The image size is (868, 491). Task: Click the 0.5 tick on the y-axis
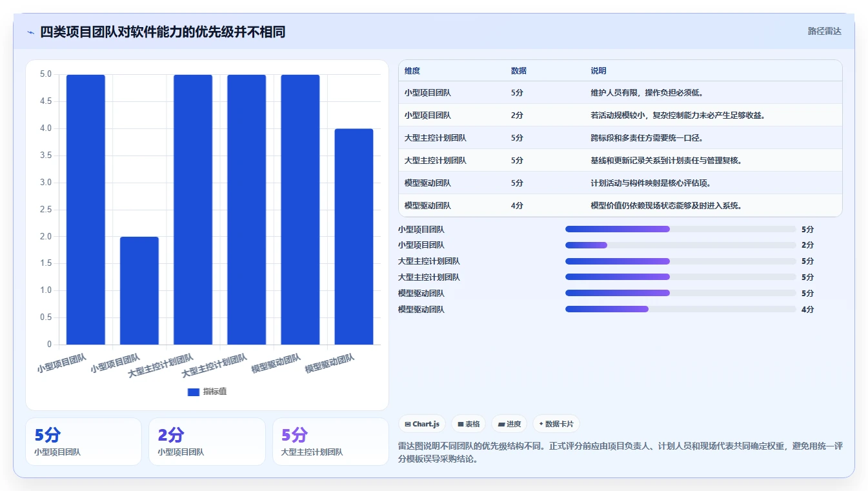pyautogui.click(x=45, y=317)
